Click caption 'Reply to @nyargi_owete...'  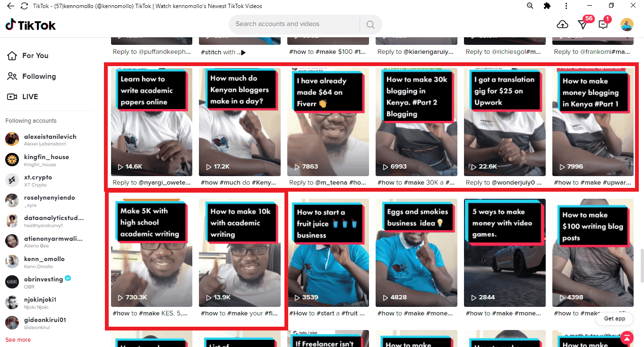click(152, 183)
